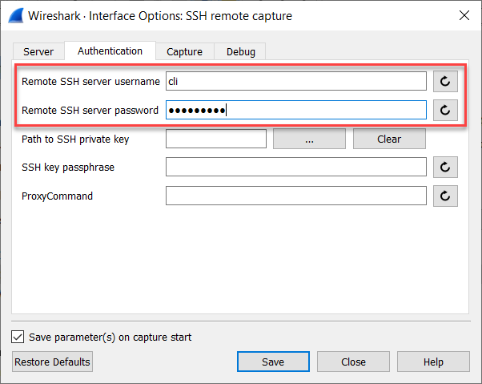Click the Close button at bottom
482x384 pixels.
[353, 362]
